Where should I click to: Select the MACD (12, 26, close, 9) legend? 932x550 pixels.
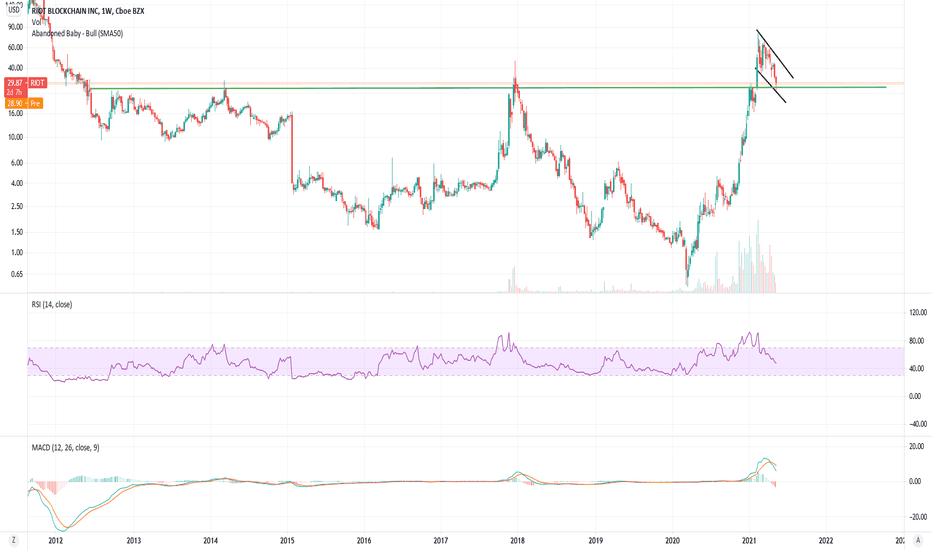pos(65,447)
